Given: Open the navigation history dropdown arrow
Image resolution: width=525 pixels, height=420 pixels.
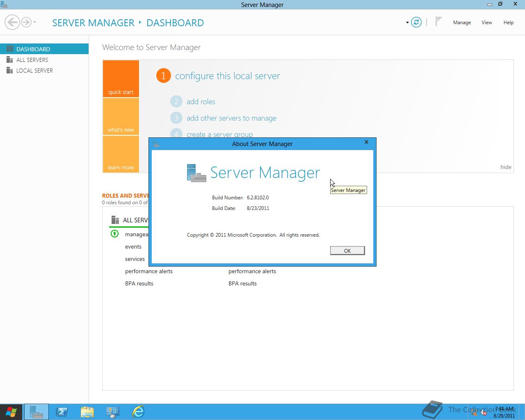Looking at the screenshot, I should pos(35,22).
